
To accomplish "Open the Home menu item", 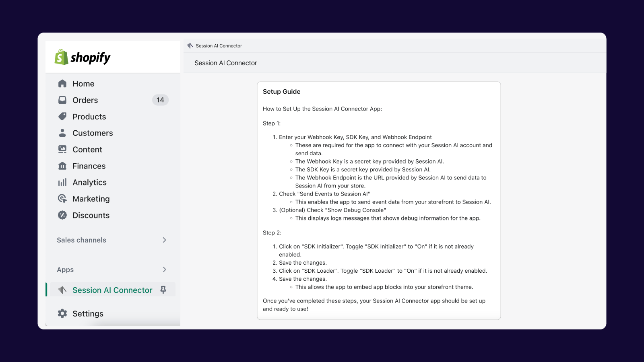I will (x=83, y=84).
